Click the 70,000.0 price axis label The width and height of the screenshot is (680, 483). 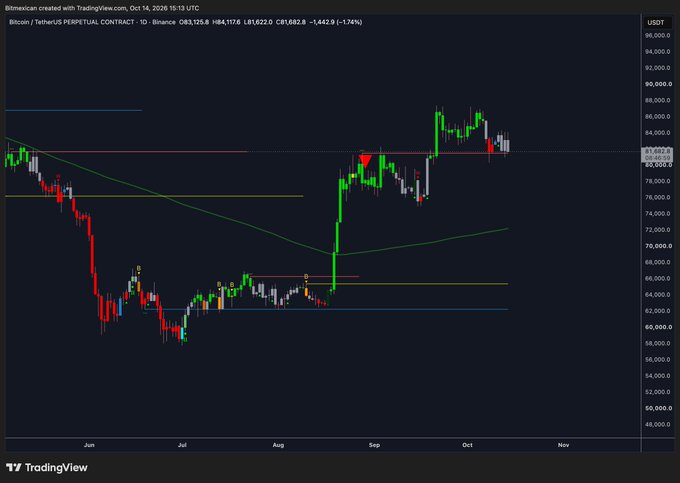657,246
